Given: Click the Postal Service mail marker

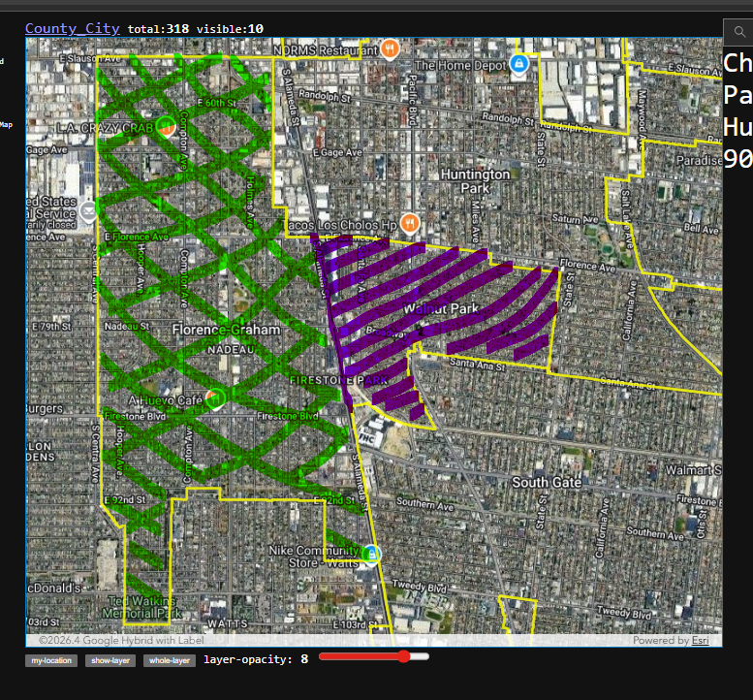Looking at the screenshot, I should [88, 211].
